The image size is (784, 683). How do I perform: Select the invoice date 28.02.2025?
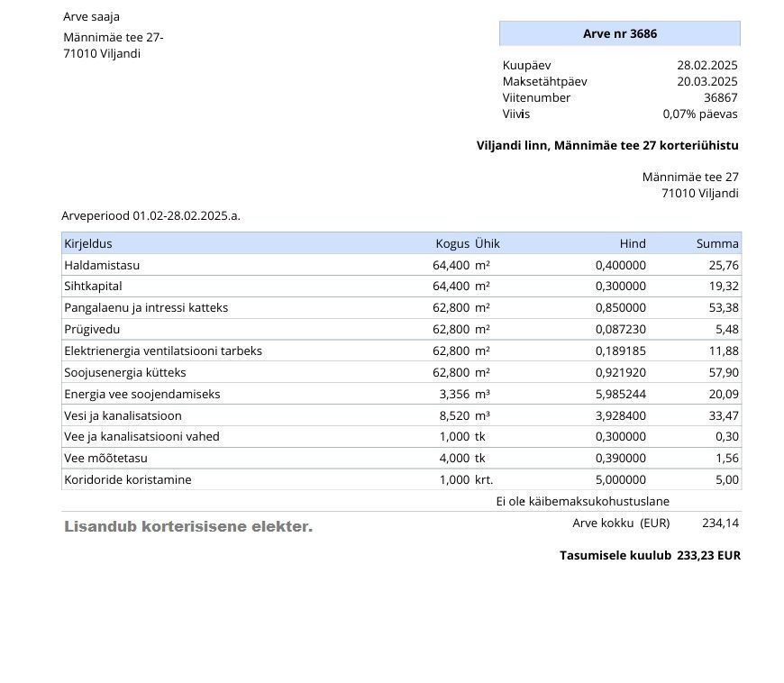[x=707, y=65]
